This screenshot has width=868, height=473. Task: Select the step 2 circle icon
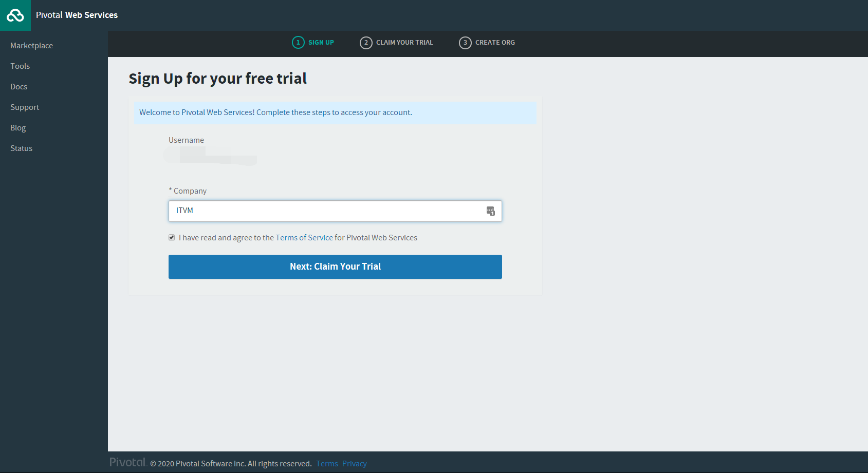click(x=366, y=43)
